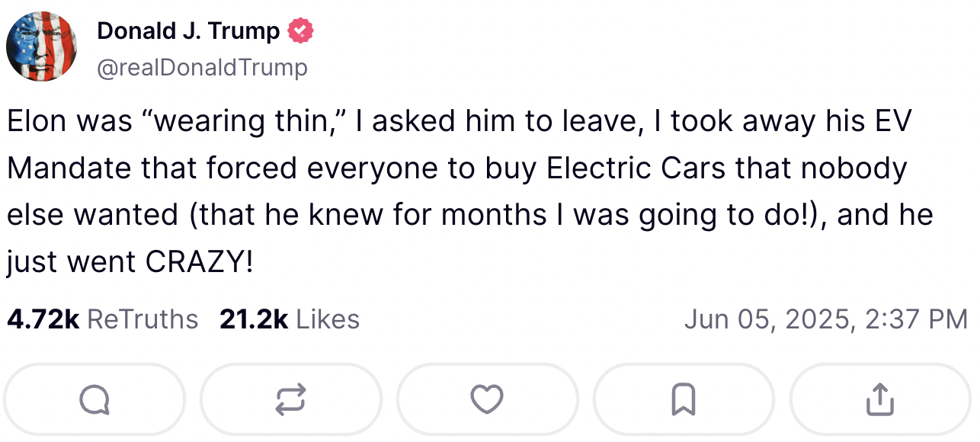ReTruth this post using the arrows icon
The height and width of the screenshot is (442, 980).
click(290, 399)
